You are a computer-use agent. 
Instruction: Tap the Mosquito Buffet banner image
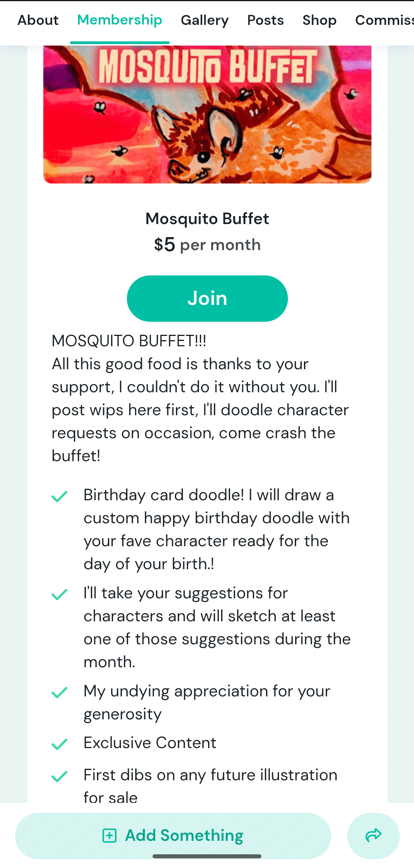207,114
